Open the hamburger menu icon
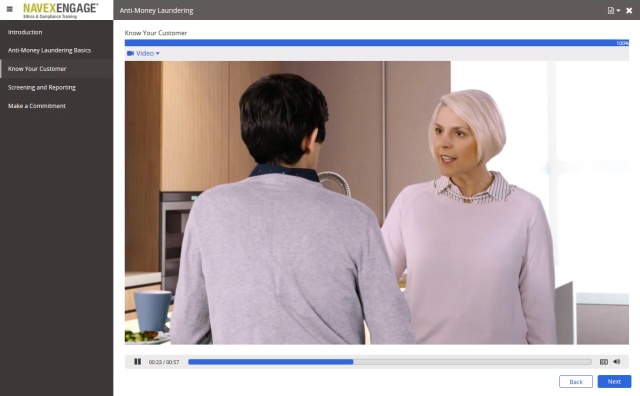The height and width of the screenshot is (396, 640). [9, 9]
